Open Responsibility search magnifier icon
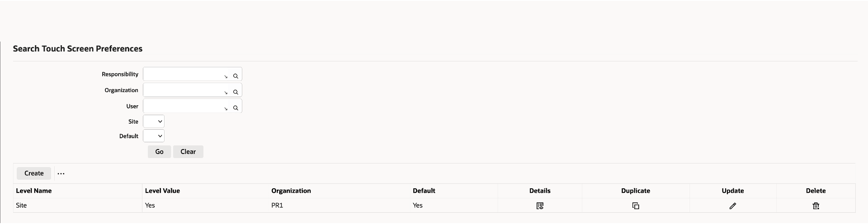The width and height of the screenshot is (868, 224). (x=236, y=76)
